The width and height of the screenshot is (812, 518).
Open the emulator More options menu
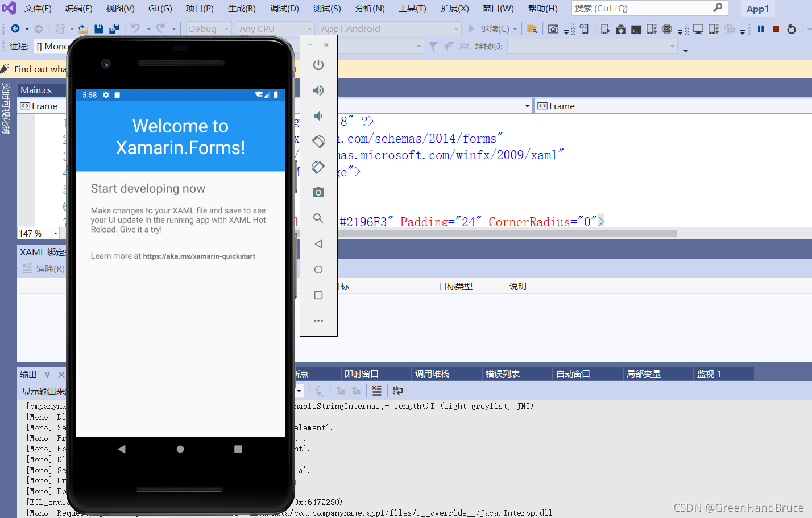(x=318, y=320)
